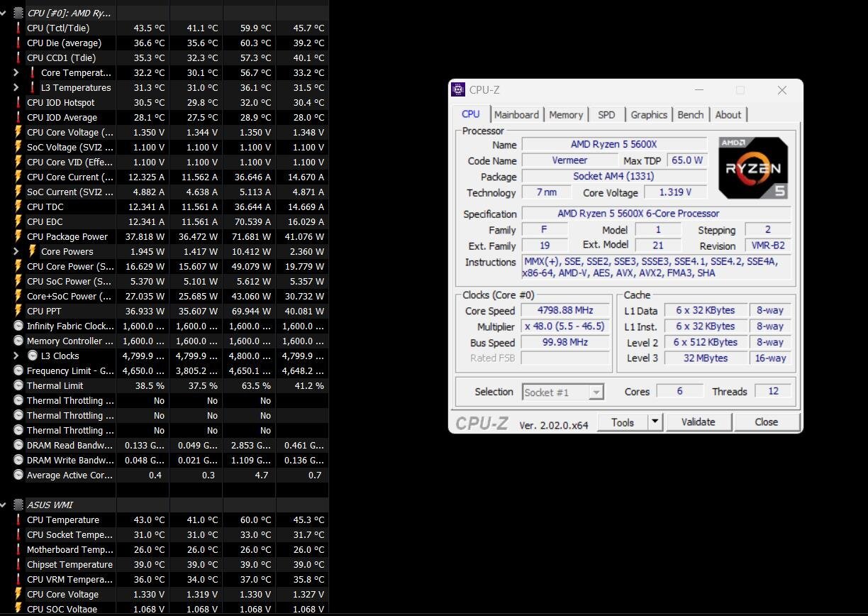Image resolution: width=868 pixels, height=616 pixels.
Task: Click lightning icon of SoC Voltage (SVI2)
Action: coord(18,147)
